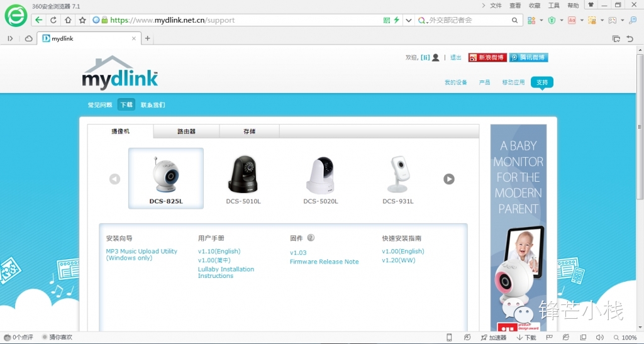Viewport: 644px width, 344px height.
Task: Expand dropdown next to Ad blocker
Action: pyautogui.click(x=582, y=20)
